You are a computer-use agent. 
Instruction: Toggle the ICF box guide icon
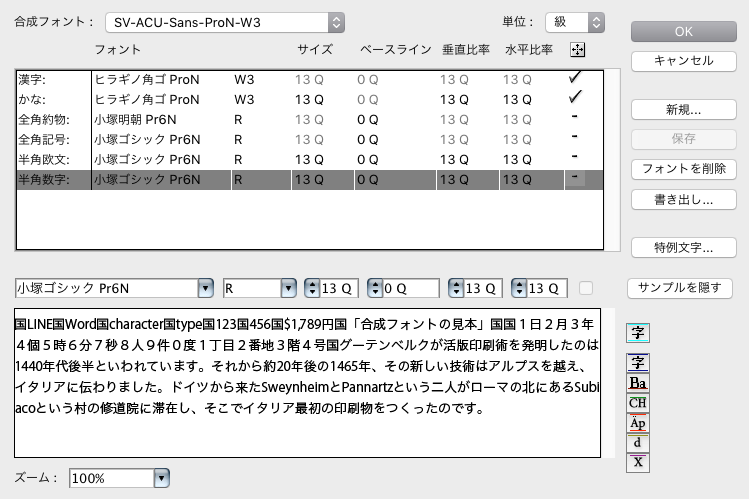click(638, 333)
